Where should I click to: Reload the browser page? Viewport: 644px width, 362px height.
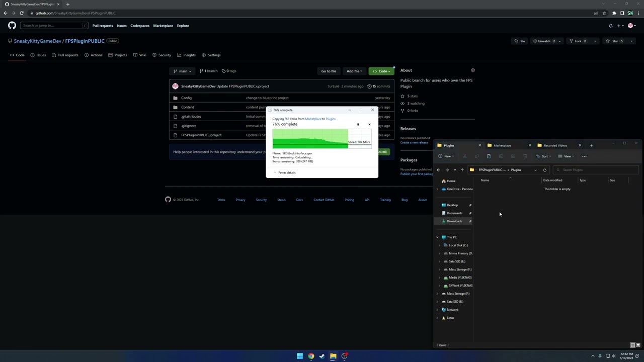tap(22, 13)
